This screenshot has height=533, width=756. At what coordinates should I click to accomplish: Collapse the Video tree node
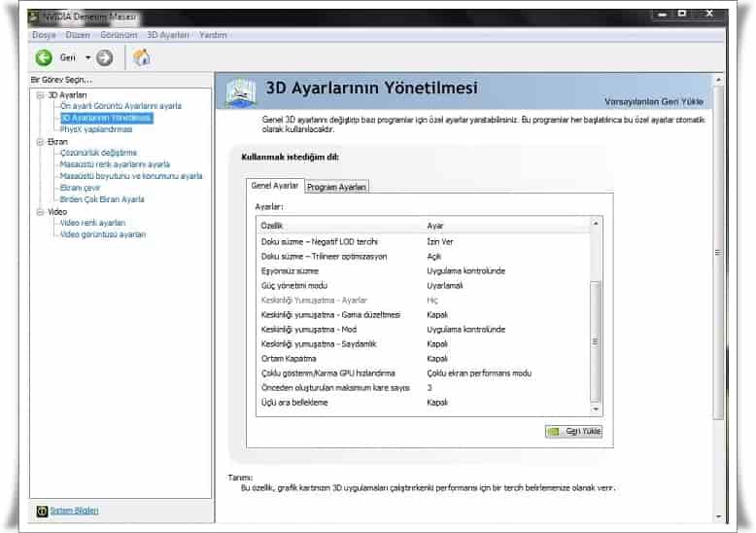(x=41, y=212)
